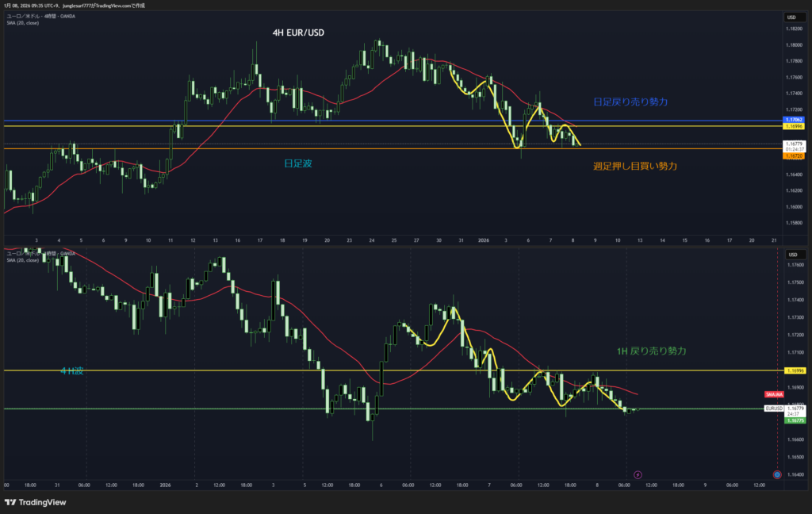Click the orange 1.16720 price label
This screenshot has height=514, width=812.
tap(795, 156)
